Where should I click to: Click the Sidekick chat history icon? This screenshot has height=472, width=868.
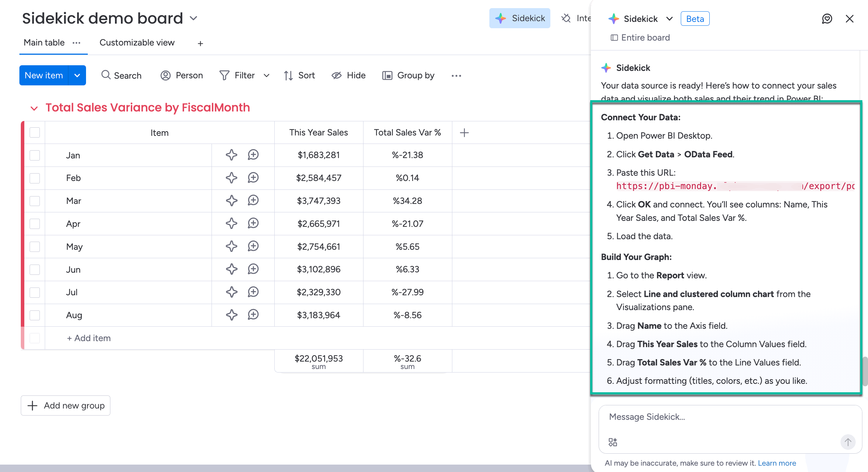[x=827, y=19]
